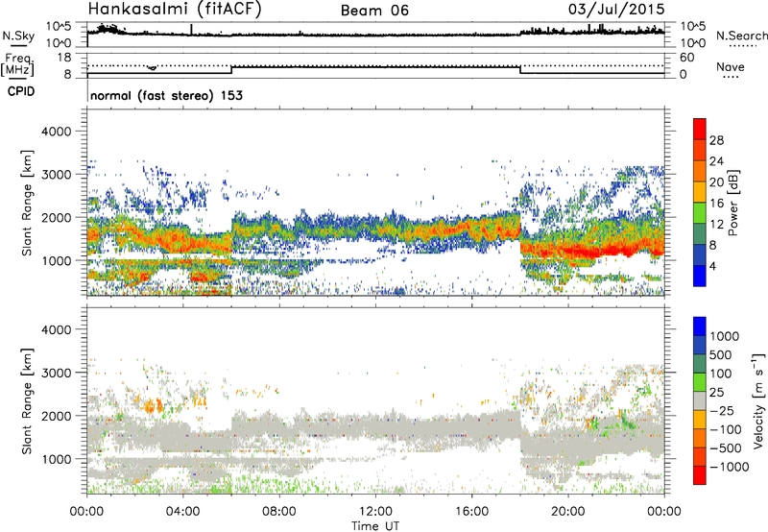Screen dimensions: 768x532
Task: Click the Nave legend label
Action: tap(731, 66)
